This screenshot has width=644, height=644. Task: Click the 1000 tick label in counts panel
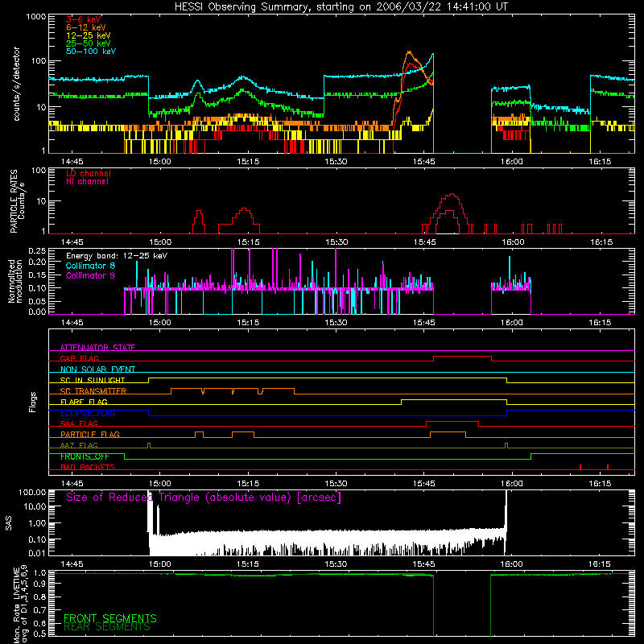pyautogui.click(x=35, y=17)
